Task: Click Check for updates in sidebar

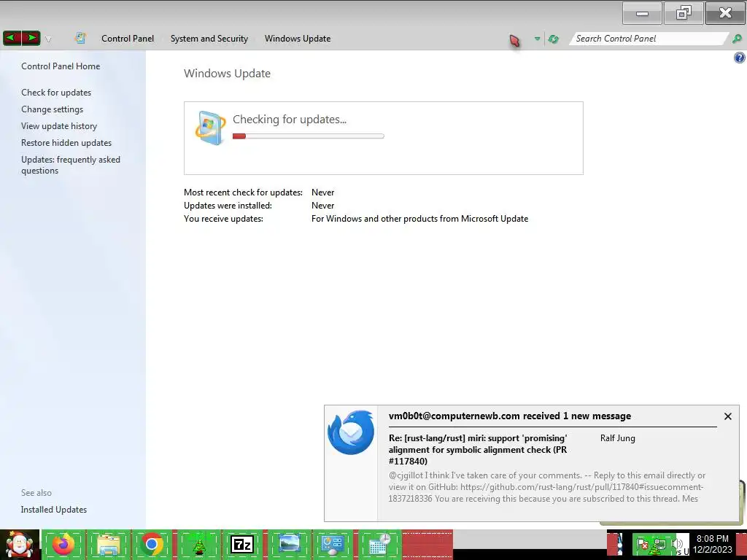Action: (x=56, y=93)
